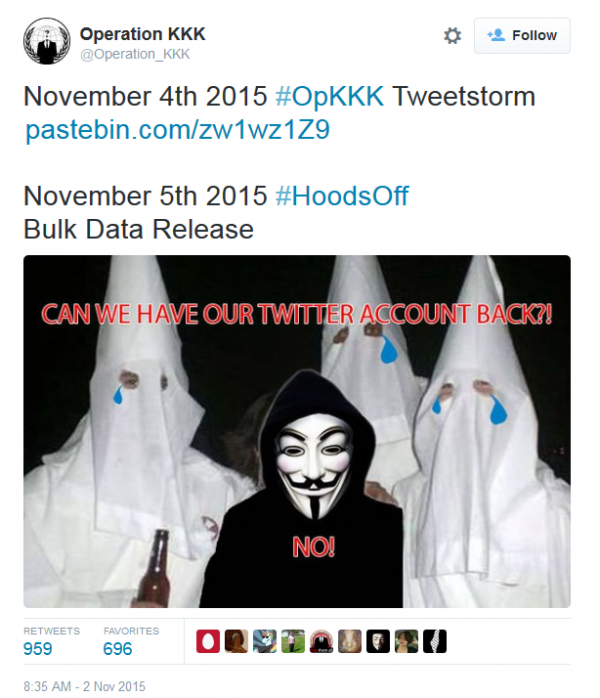600x698 pixels.
Task: Open the Operation KKK display name
Action: tap(142, 34)
